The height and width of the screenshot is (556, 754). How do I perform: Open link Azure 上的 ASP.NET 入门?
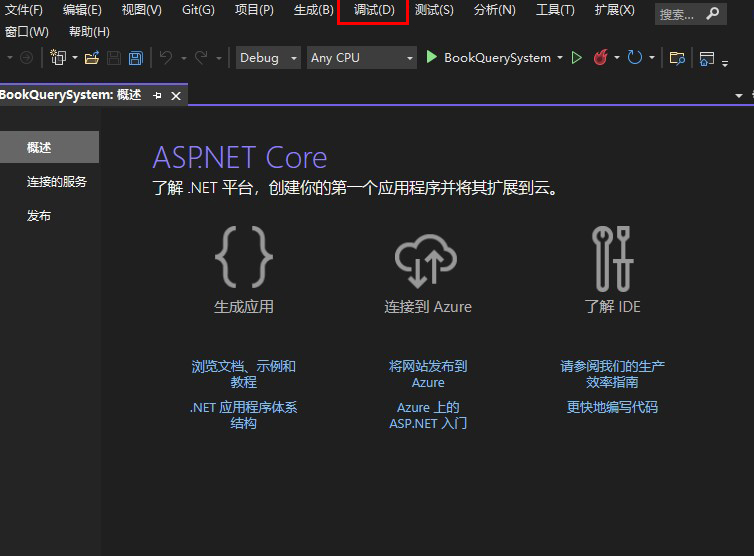click(x=428, y=415)
